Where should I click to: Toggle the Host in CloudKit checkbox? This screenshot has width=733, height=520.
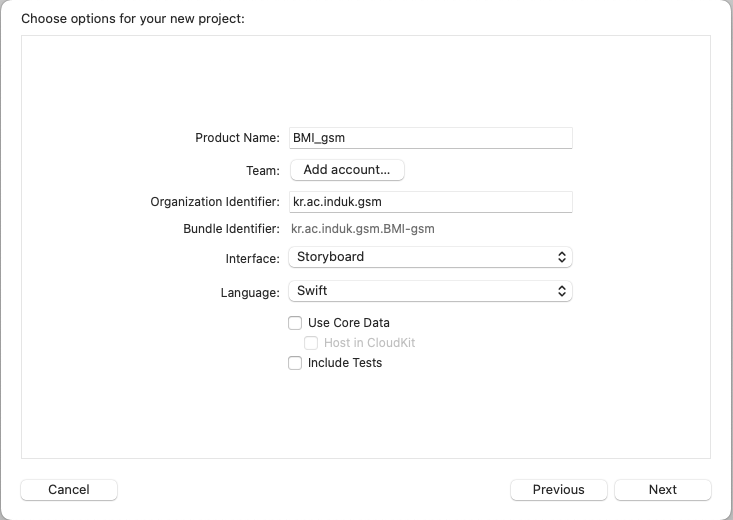pyautogui.click(x=311, y=343)
